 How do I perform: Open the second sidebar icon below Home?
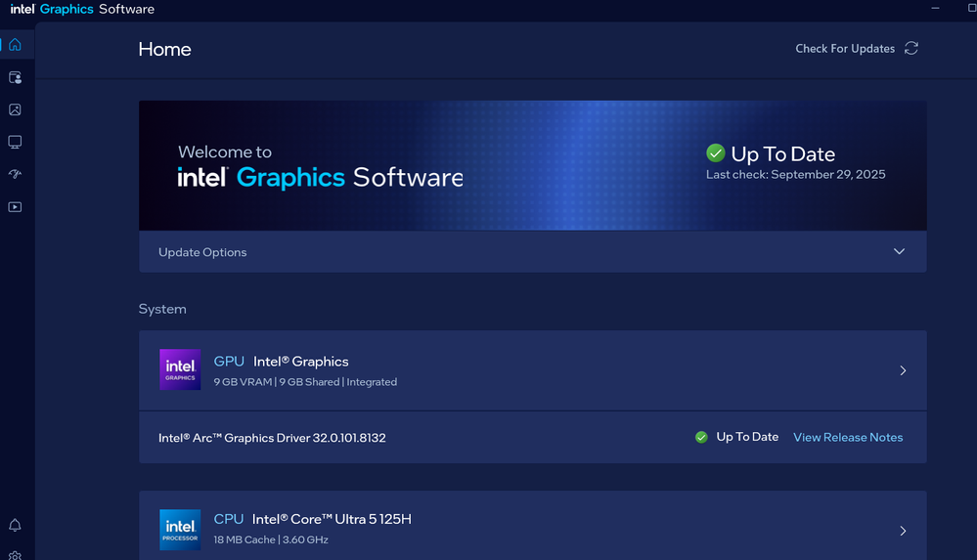15,77
